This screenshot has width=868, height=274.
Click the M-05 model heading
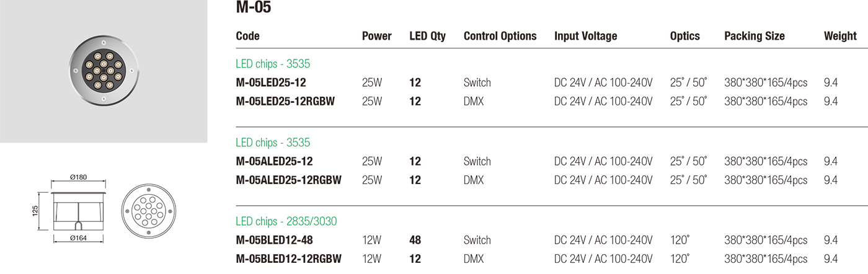(254, 8)
